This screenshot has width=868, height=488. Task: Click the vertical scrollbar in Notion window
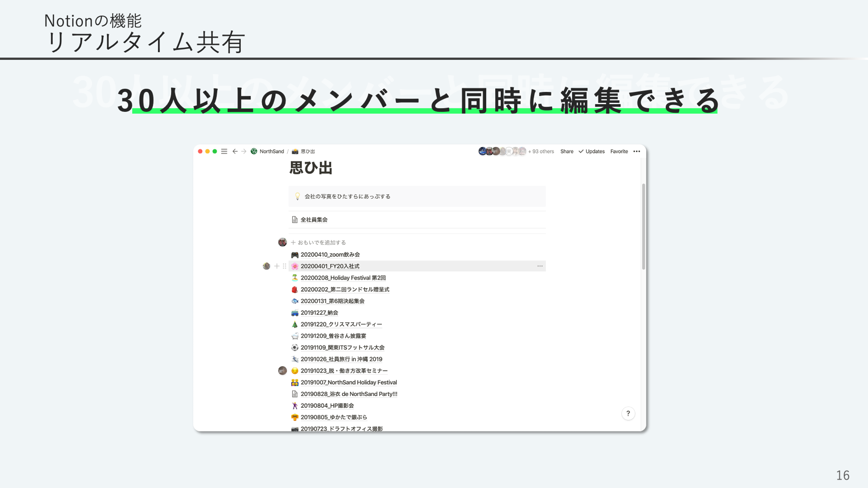pyautogui.click(x=643, y=226)
